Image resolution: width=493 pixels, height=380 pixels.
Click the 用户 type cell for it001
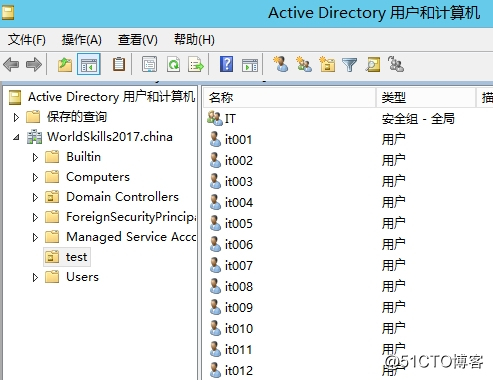pyautogui.click(x=393, y=139)
